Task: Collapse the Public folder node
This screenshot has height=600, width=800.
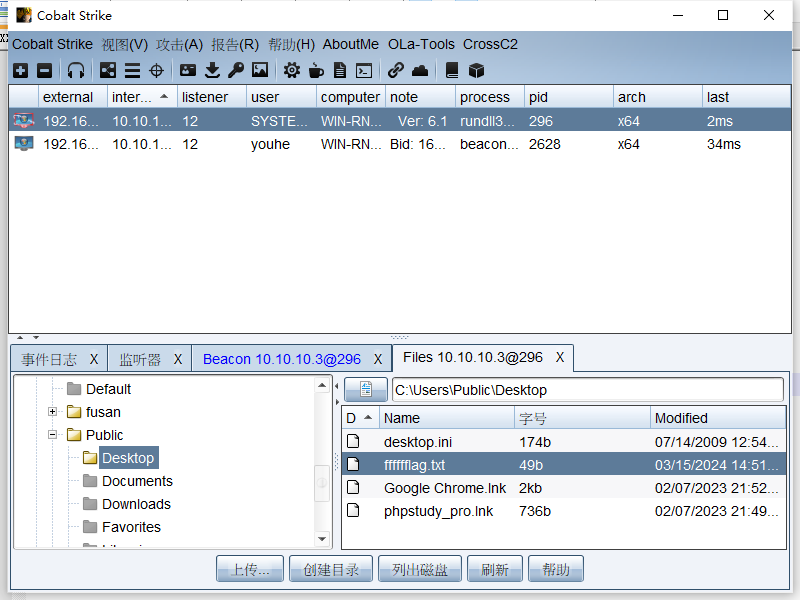Action: [52, 435]
